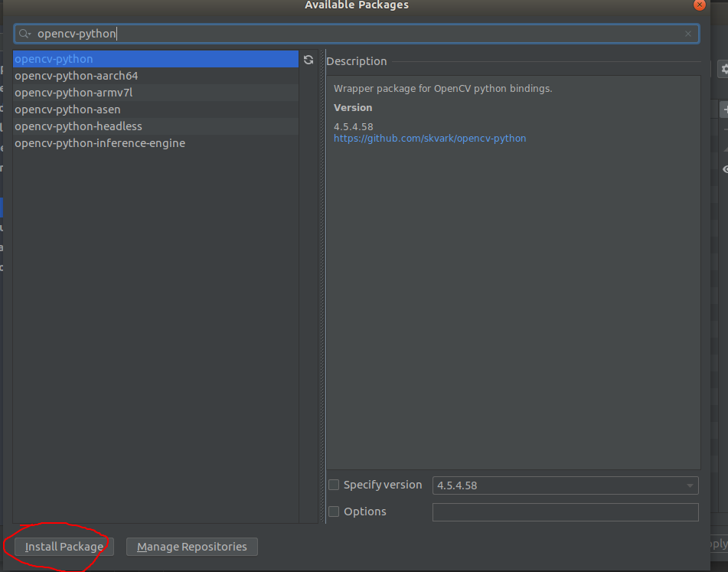Reload the package list with the refresh icon
The height and width of the screenshot is (572, 728).
309,60
